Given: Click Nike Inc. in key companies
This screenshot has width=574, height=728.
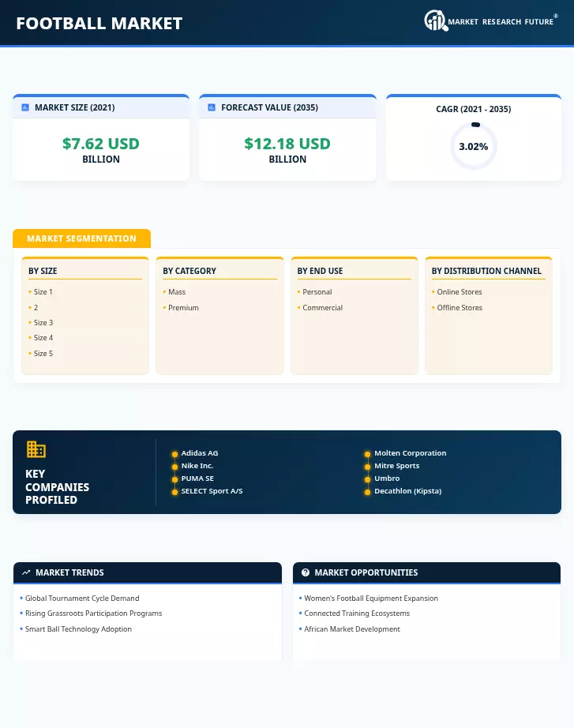Looking at the screenshot, I should pos(197,465).
